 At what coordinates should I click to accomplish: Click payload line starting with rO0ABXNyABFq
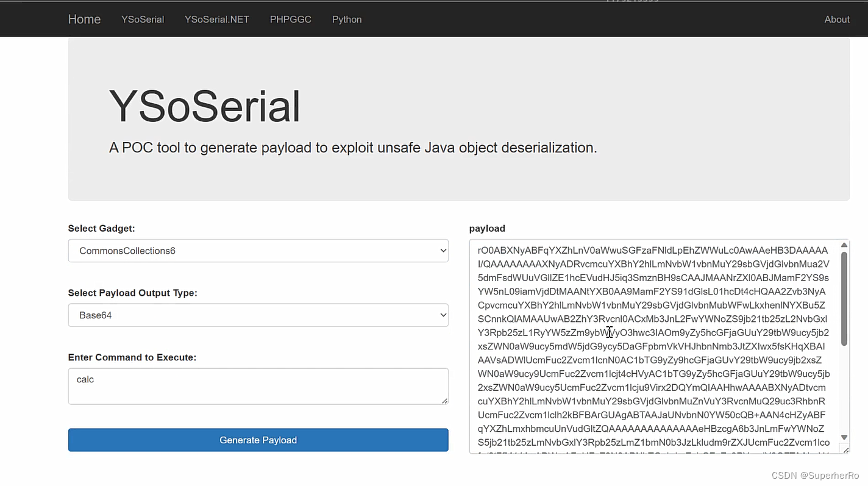point(653,251)
